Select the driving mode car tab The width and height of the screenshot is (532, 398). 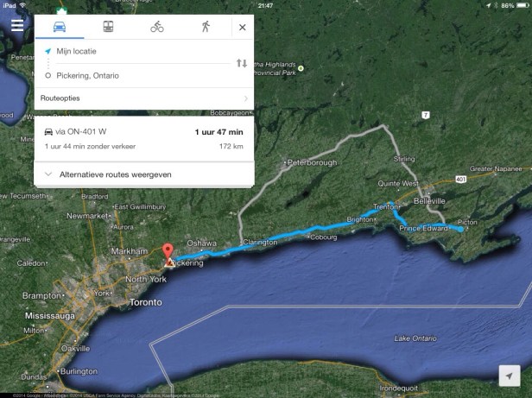tap(60, 27)
